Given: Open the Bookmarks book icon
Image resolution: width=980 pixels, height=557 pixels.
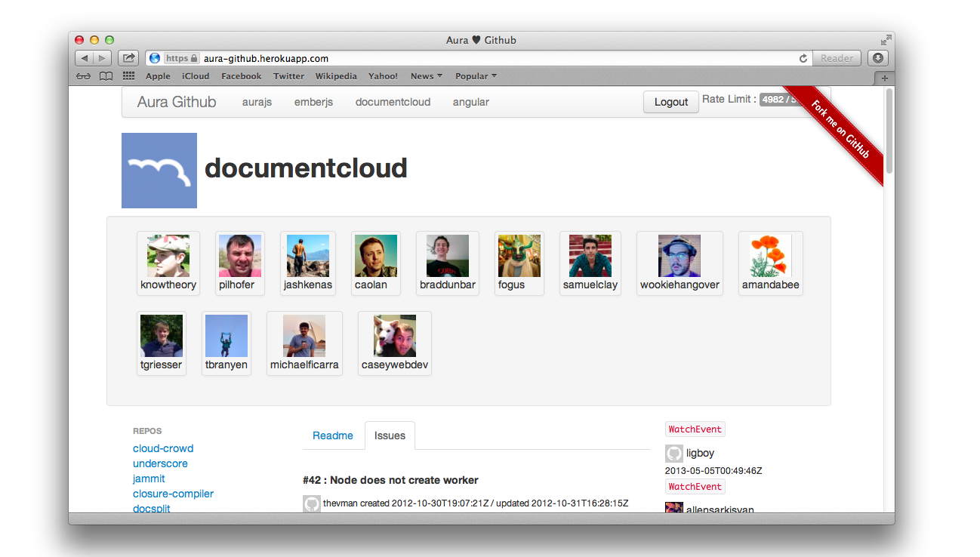Looking at the screenshot, I should [106, 76].
